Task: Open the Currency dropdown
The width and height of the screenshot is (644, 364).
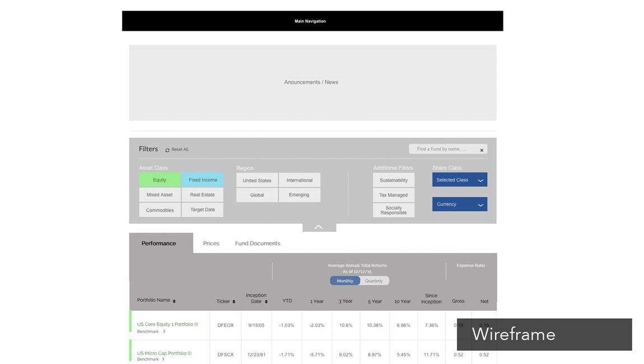Action: pos(459,204)
